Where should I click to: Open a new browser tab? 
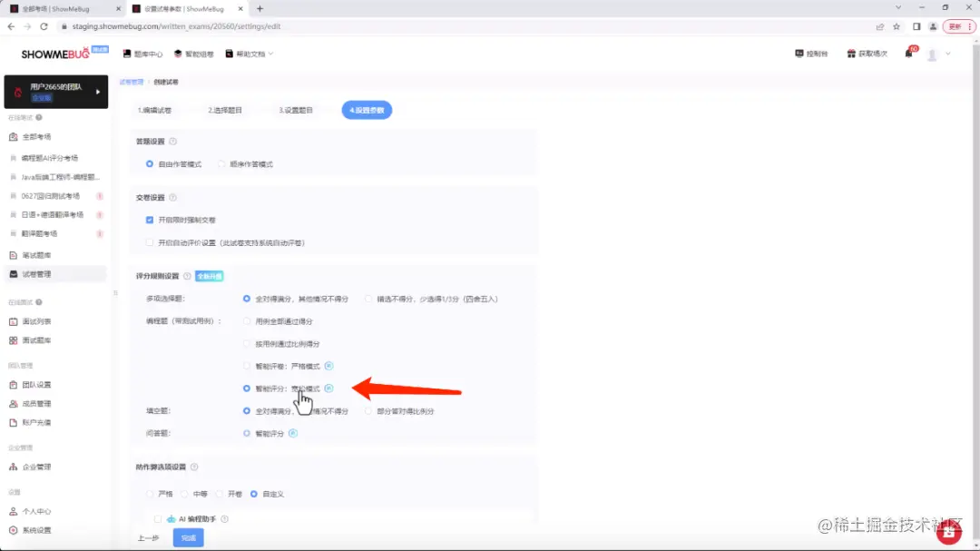coord(260,9)
